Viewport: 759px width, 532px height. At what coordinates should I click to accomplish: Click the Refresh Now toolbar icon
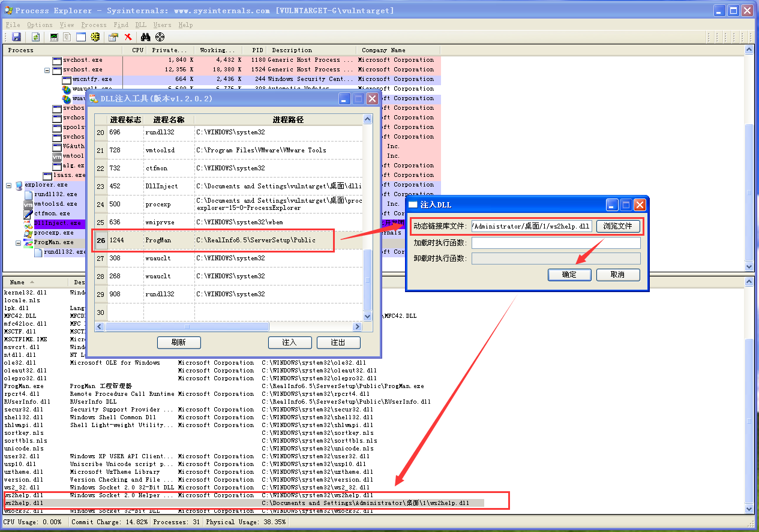coord(36,37)
